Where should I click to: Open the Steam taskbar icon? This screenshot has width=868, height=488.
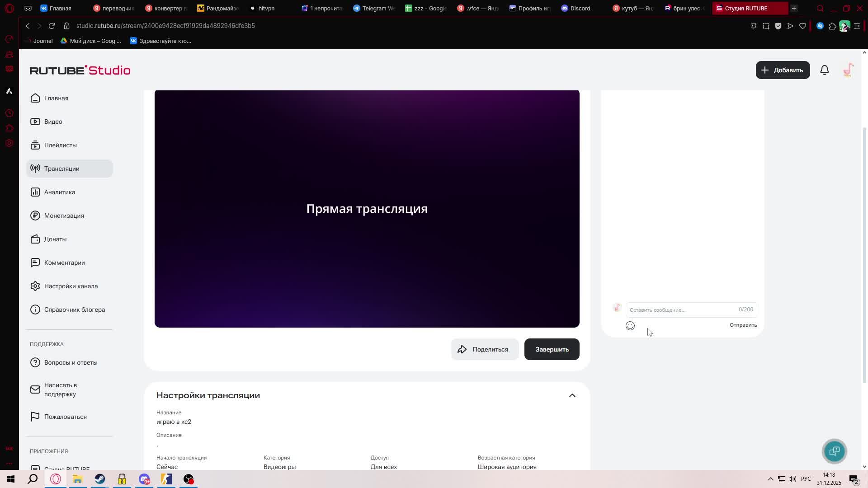100,479
